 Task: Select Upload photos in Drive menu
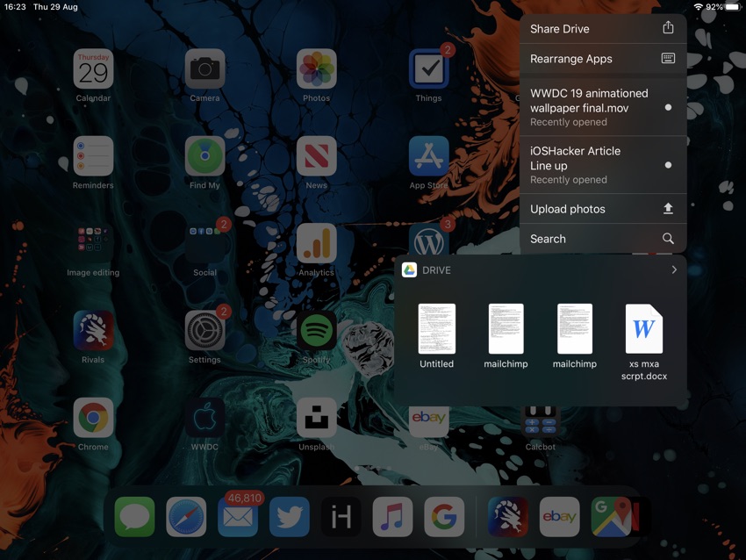[x=603, y=209]
